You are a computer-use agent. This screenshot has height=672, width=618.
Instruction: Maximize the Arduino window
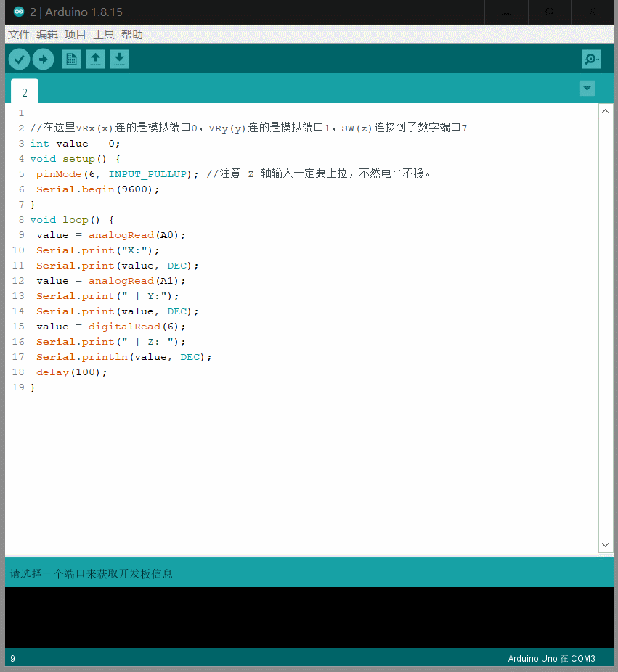(x=550, y=12)
